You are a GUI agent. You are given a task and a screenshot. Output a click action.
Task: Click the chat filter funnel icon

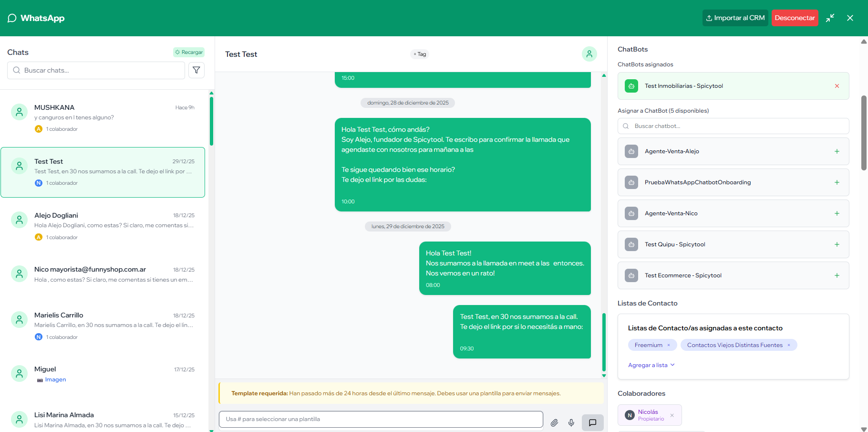click(196, 70)
